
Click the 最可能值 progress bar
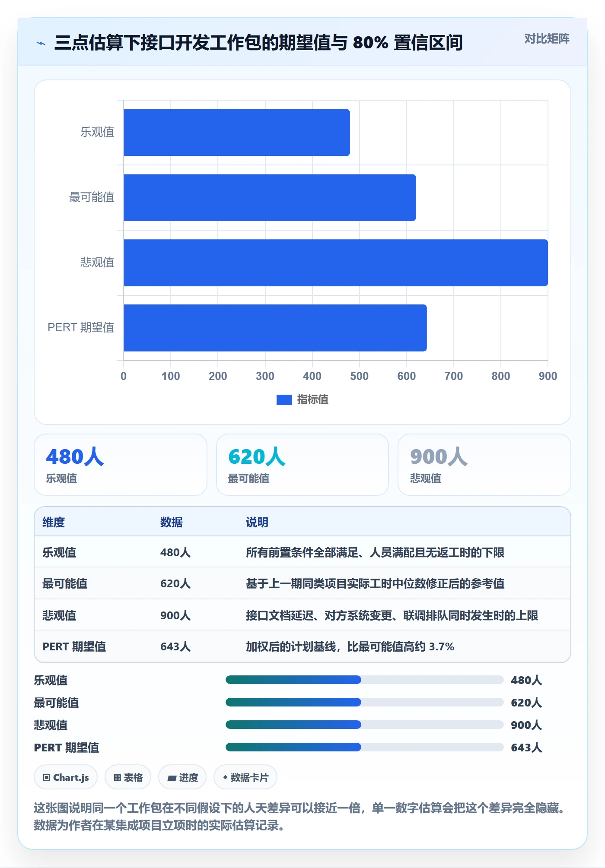point(364,702)
